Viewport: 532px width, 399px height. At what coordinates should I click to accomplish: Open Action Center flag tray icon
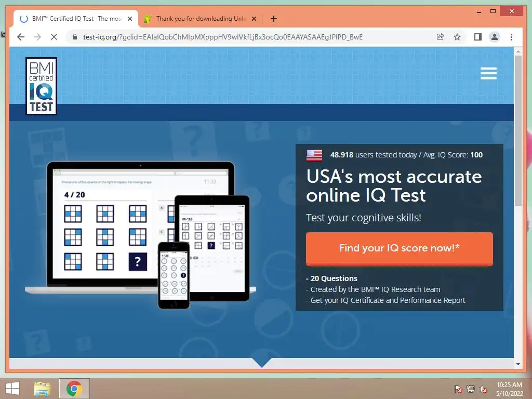[x=458, y=389]
